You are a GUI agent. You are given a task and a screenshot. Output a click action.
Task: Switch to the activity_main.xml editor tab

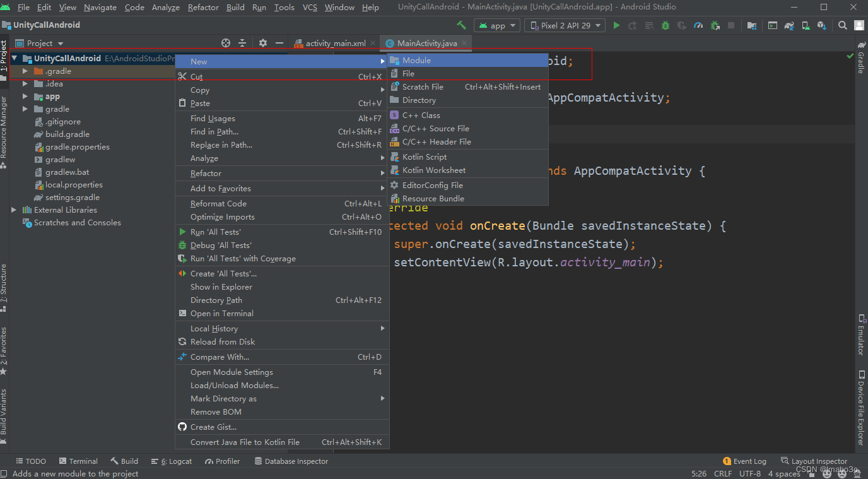click(335, 43)
